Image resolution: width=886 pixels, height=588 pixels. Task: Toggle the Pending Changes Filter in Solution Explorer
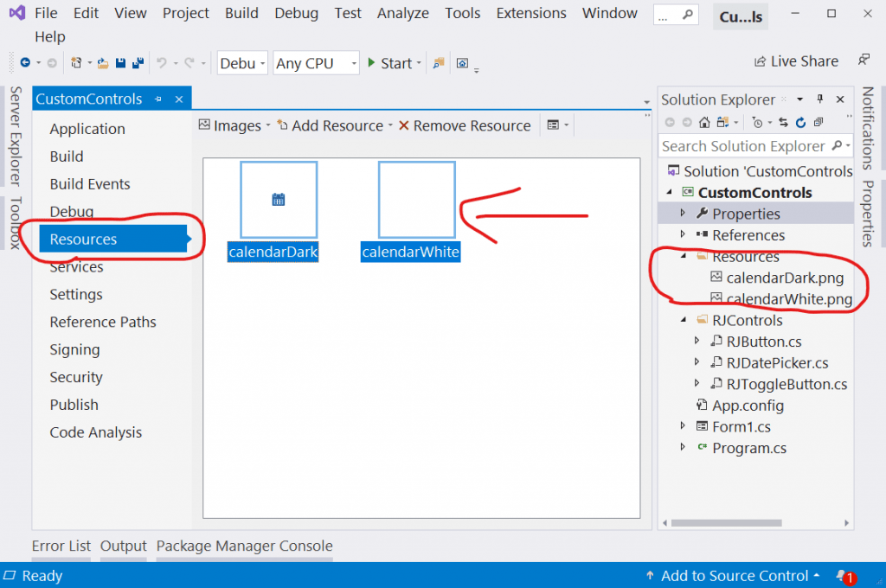tap(758, 123)
